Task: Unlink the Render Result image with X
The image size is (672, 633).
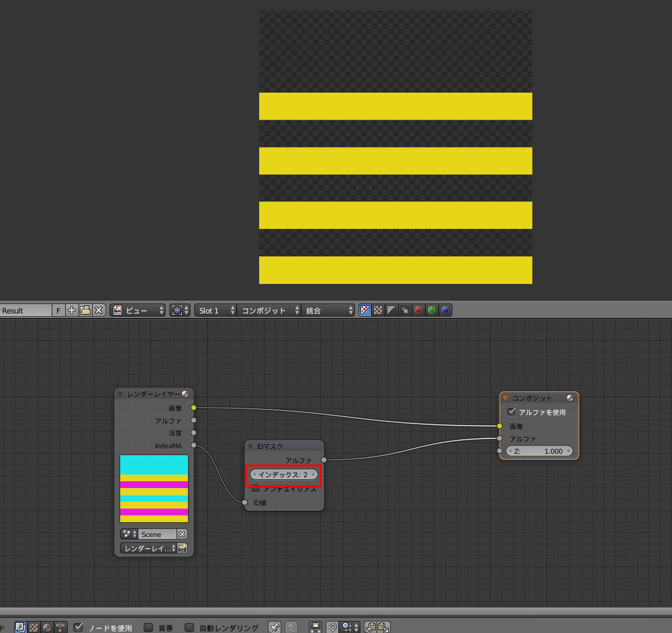Action: [x=99, y=310]
